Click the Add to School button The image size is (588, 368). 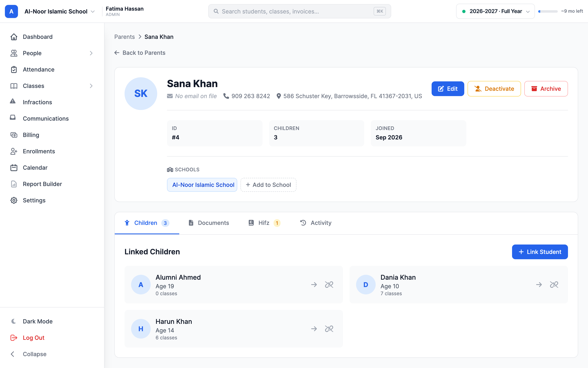[268, 185]
